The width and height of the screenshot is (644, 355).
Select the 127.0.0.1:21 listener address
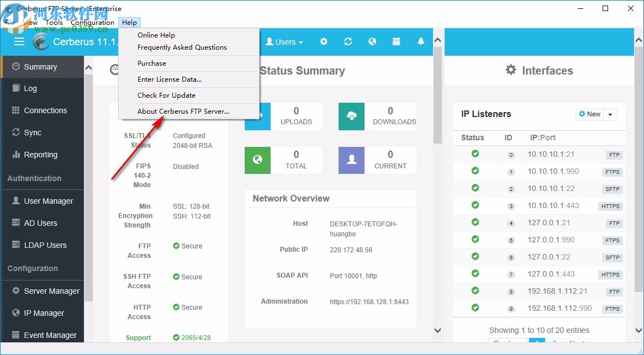548,223
